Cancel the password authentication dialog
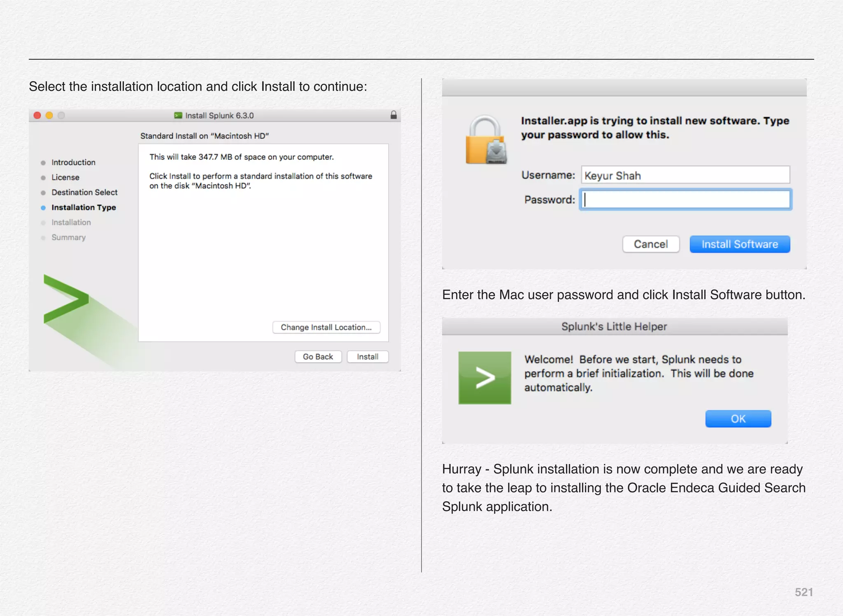This screenshot has width=843, height=616. point(651,244)
